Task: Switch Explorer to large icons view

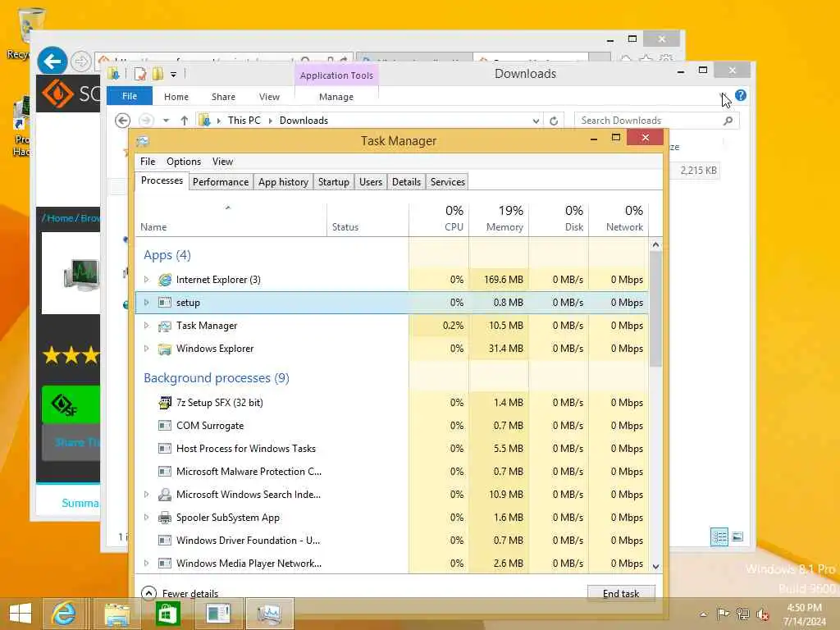Action: coord(737,536)
